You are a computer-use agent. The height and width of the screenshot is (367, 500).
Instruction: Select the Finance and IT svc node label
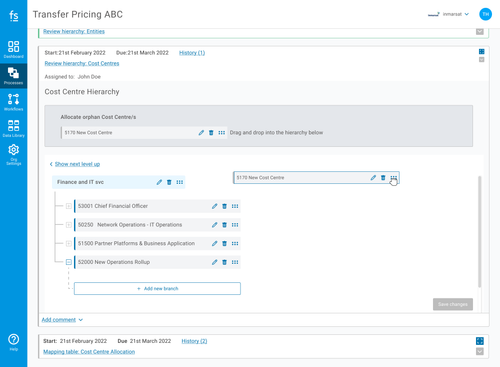(80, 182)
